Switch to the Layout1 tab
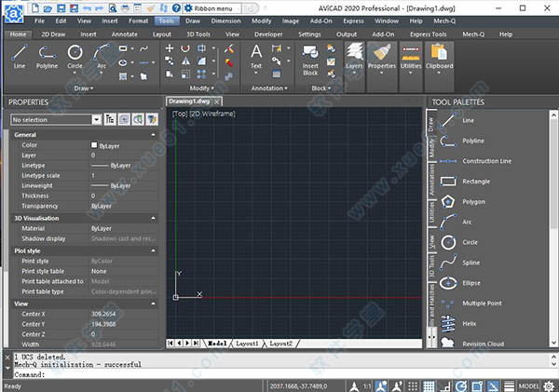559x392 pixels. [247, 344]
